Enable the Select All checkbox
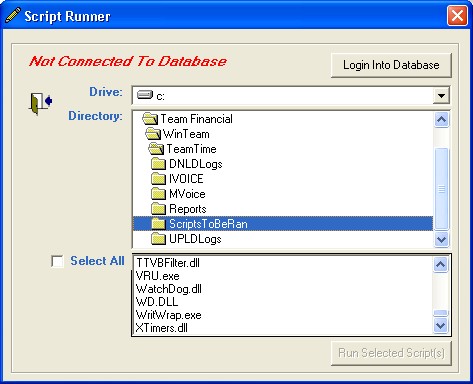Viewport: 473px width, 384px height. [57, 261]
